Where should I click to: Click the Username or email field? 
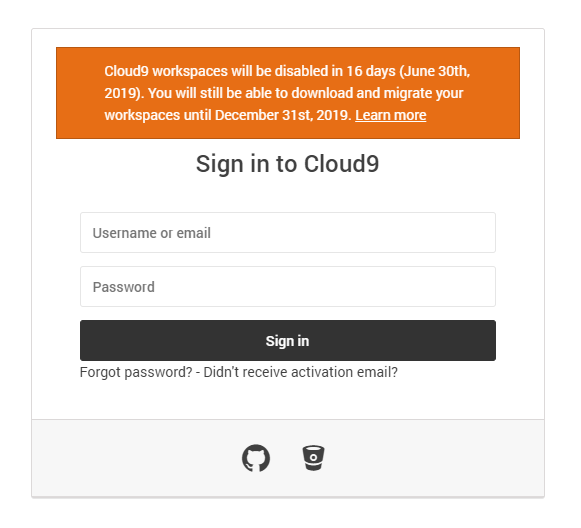coord(288,233)
